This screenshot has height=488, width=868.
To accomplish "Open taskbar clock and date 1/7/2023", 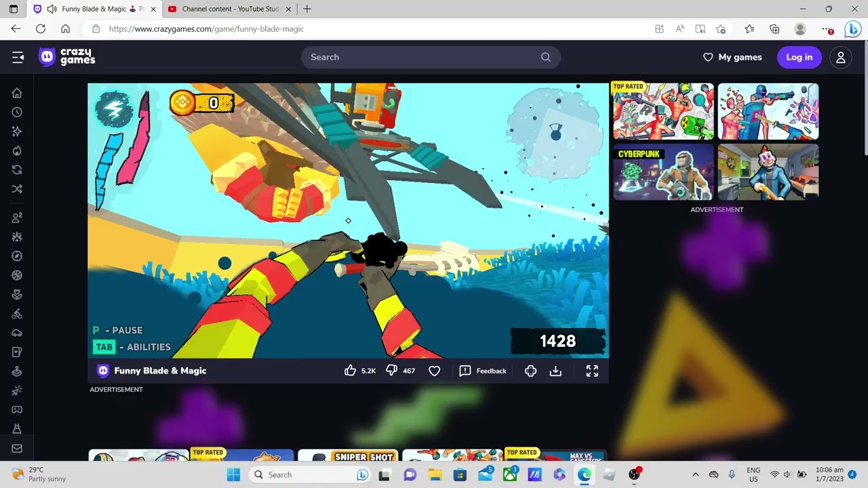I will click(829, 474).
